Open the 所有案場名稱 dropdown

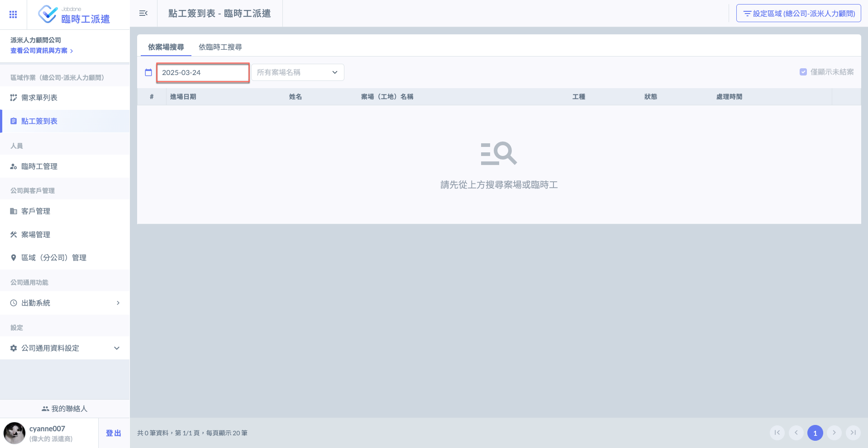pos(298,72)
